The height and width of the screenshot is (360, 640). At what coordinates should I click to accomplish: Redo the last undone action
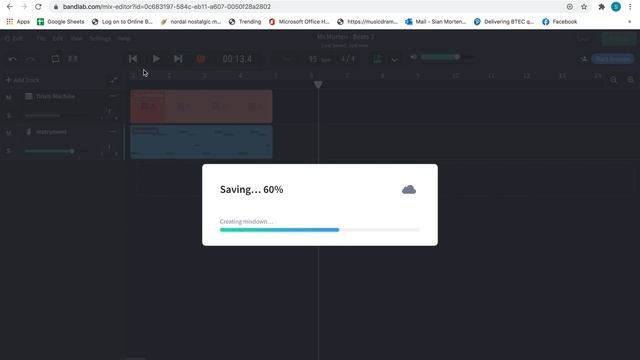[30, 59]
